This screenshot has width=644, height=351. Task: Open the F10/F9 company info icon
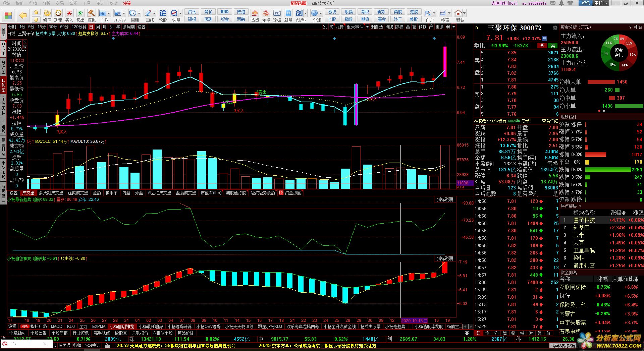point(117,13)
